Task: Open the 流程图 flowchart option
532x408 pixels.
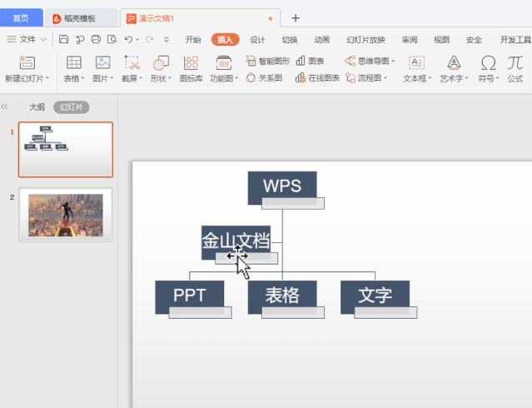Action: (x=364, y=78)
